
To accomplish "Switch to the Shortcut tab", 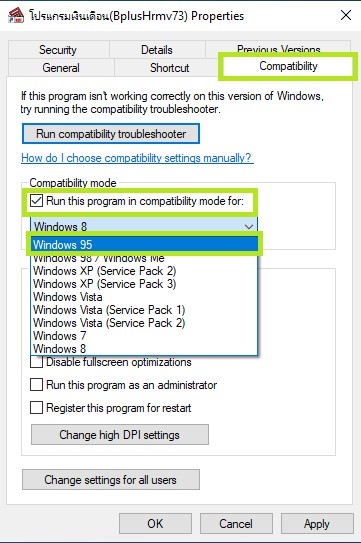I will tap(169, 68).
